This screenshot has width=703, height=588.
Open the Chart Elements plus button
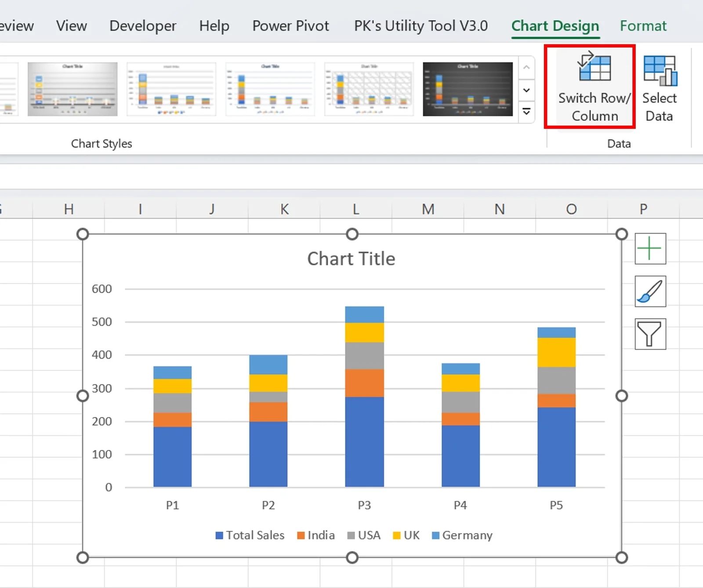tap(650, 249)
